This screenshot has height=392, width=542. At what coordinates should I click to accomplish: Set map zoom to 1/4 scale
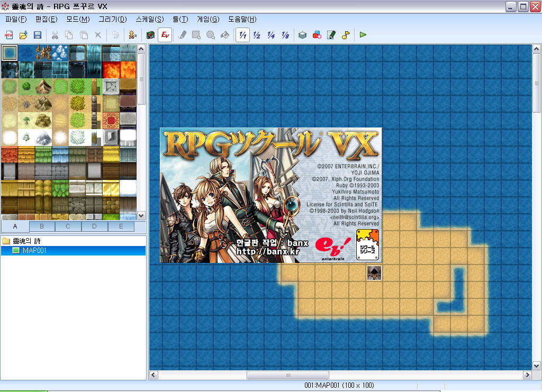point(271,35)
